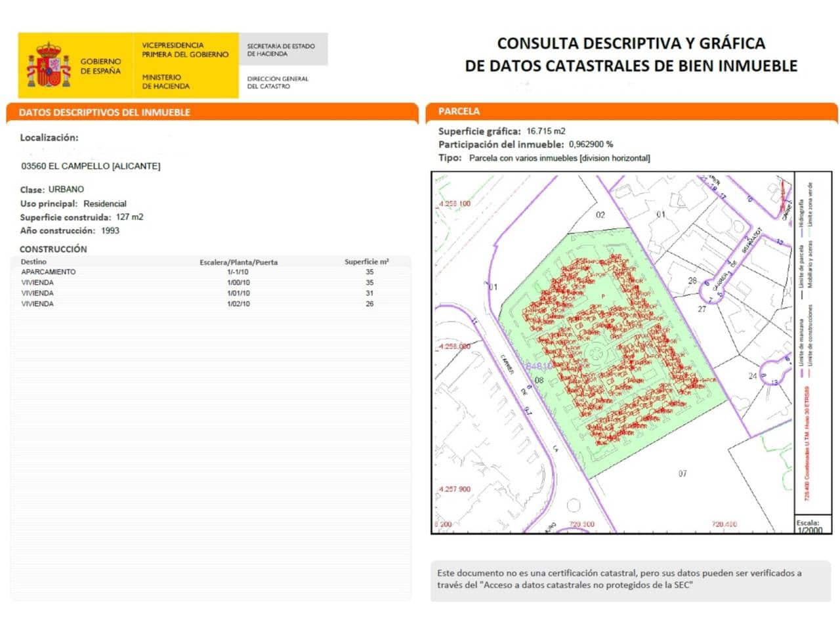The height and width of the screenshot is (630, 840).
Task: Click the Superficie m² column header
Action: coord(366,262)
